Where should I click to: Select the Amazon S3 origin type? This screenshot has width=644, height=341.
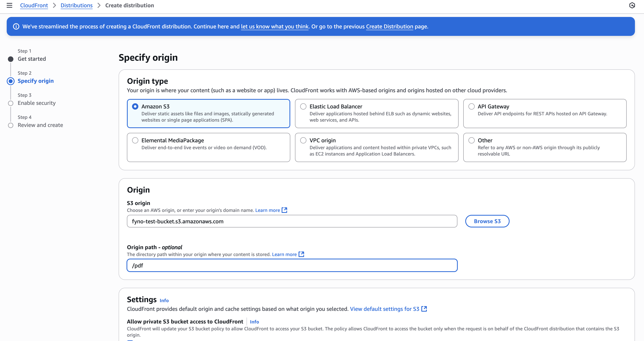coord(135,106)
